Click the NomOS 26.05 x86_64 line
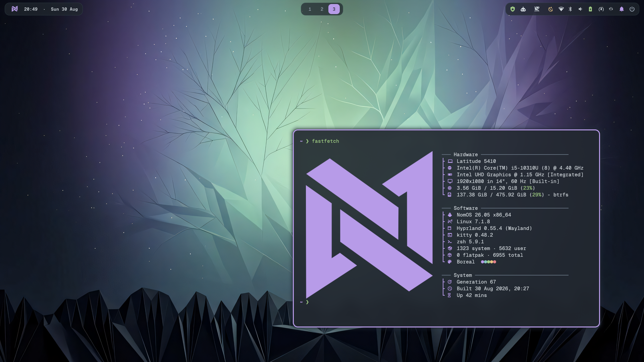Viewport: 644px width, 362px height. point(484,215)
